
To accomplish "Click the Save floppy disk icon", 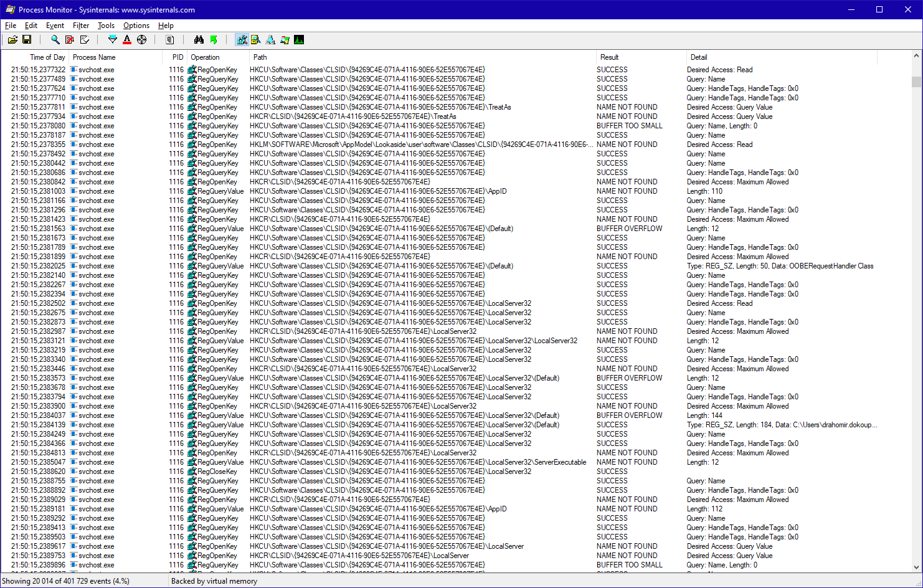I will (27, 40).
